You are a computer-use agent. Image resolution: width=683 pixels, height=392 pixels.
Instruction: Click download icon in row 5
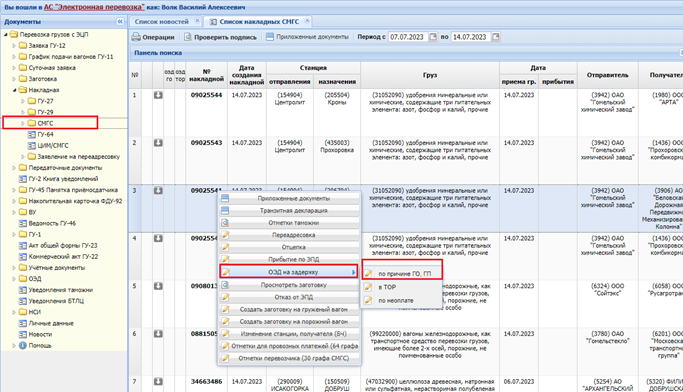tap(158, 286)
